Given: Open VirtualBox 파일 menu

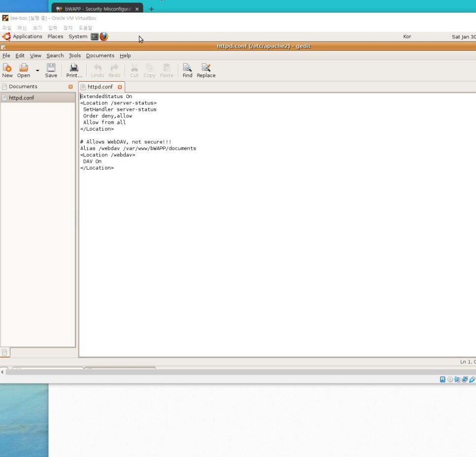Looking at the screenshot, I should point(7,28).
